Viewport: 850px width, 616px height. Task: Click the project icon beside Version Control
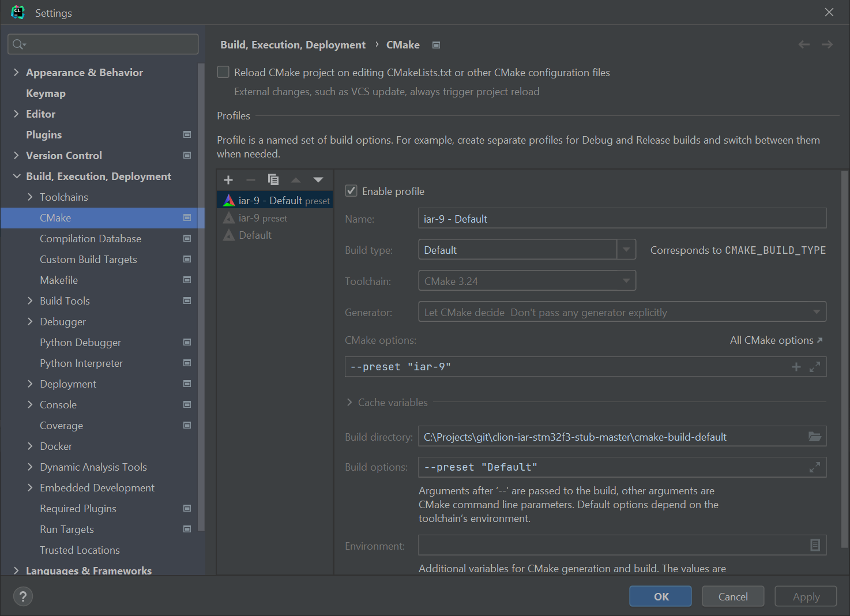click(187, 155)
